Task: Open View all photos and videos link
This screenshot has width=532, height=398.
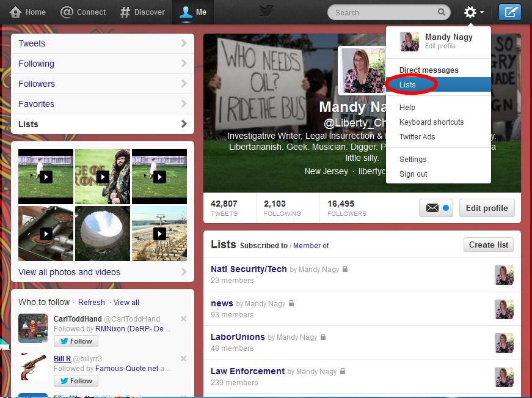Action: coord(69,272)
